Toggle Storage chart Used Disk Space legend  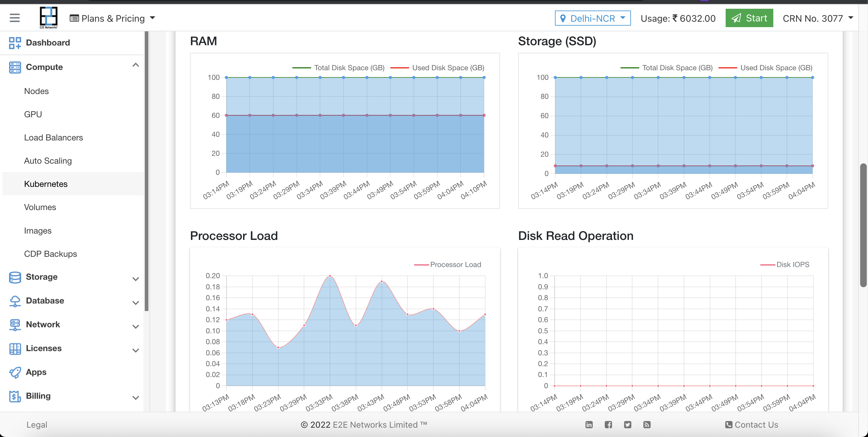(x=765, y=68)
